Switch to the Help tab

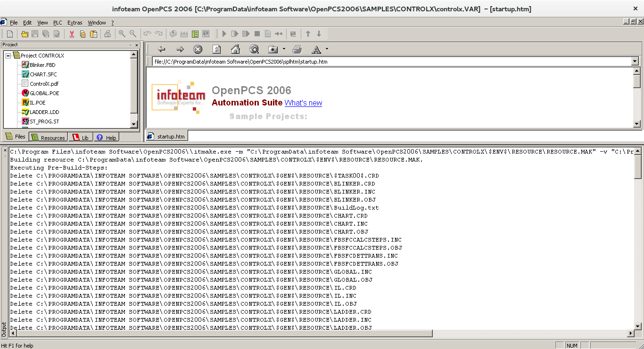tap(107, 138)
